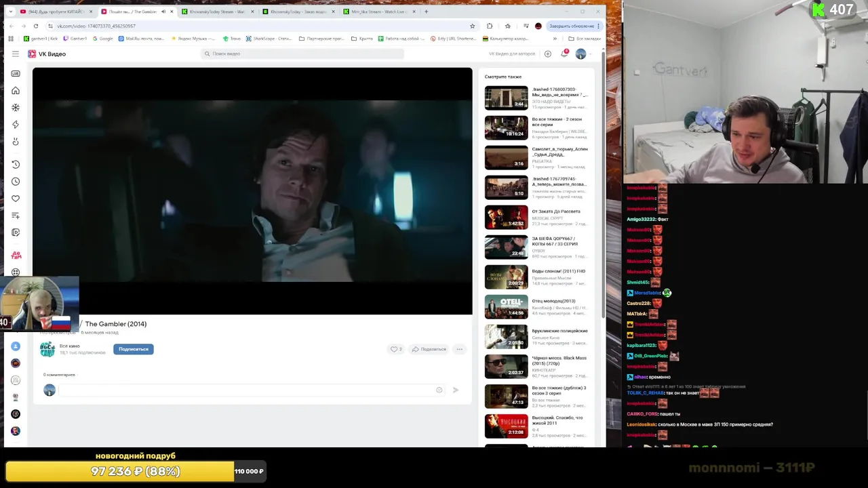Screen dimensions: 868x488
Task: Click the browser back arrow
Action: point(11,26)
